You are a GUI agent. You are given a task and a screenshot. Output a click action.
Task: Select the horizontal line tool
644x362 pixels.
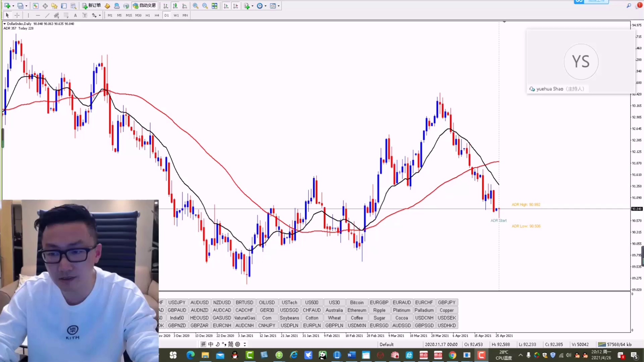pyautogui.click(x=38, y=15)
